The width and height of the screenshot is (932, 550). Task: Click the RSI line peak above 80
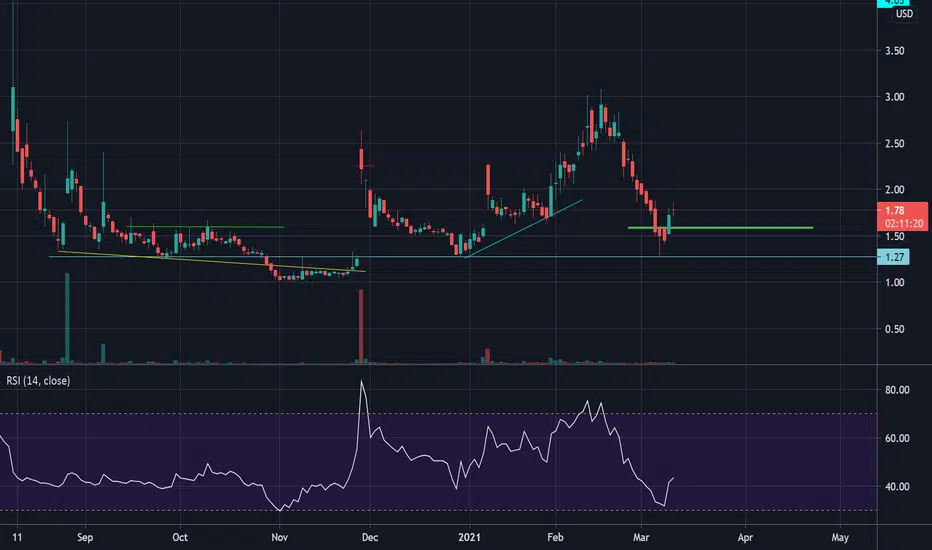click(x=362, y=382)
